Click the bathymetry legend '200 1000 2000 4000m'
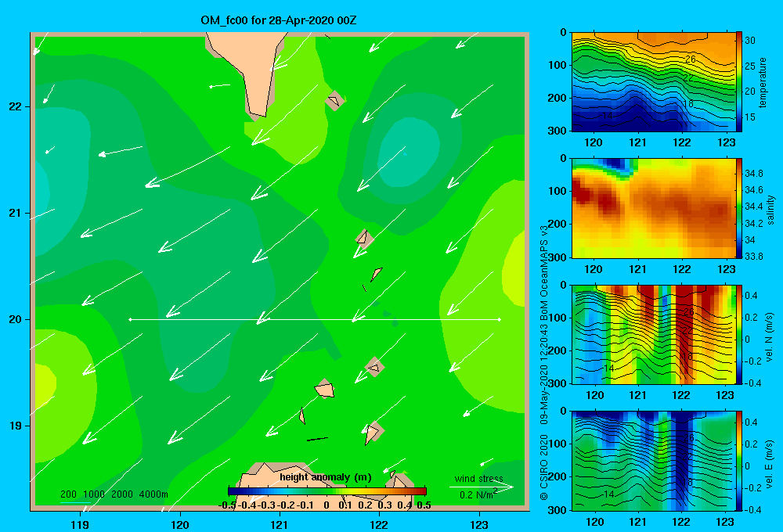The width and height of the screenshot is (783, 532). [114, 494]
